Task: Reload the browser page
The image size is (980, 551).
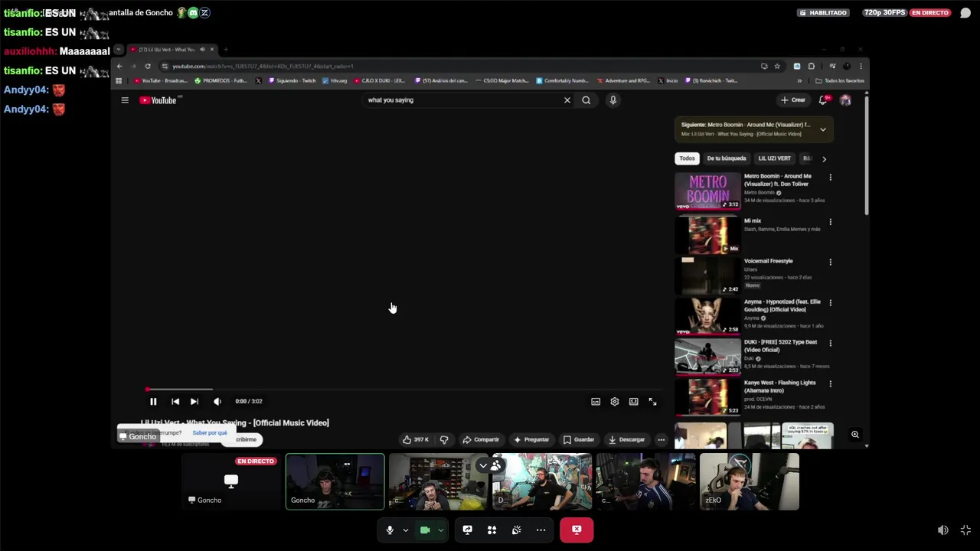Action: coord(148,67)
